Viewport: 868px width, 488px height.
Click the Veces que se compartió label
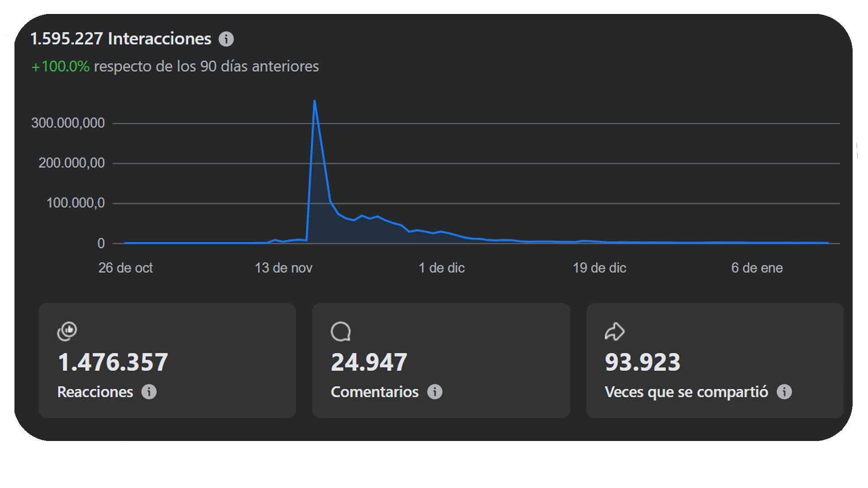point(686,392)
